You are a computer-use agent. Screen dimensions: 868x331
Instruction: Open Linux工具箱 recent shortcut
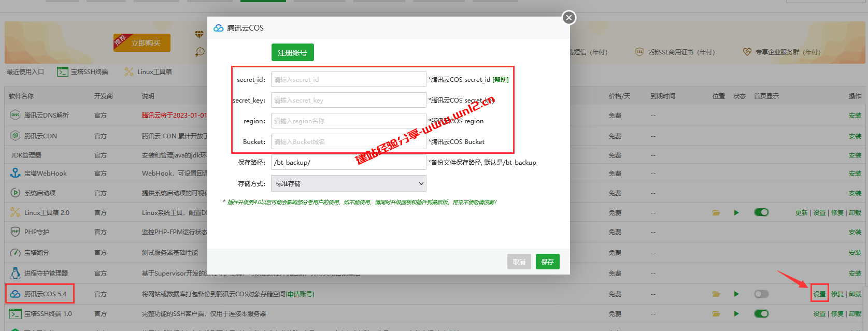click(148, 72)
